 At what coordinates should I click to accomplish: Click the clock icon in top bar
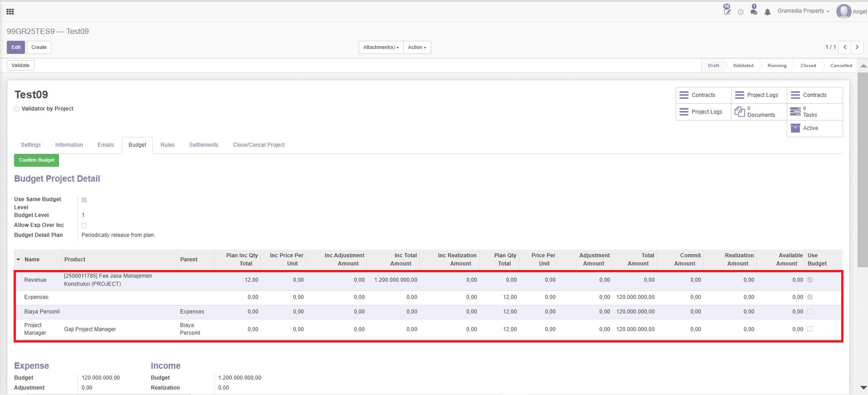pos(741,12)
